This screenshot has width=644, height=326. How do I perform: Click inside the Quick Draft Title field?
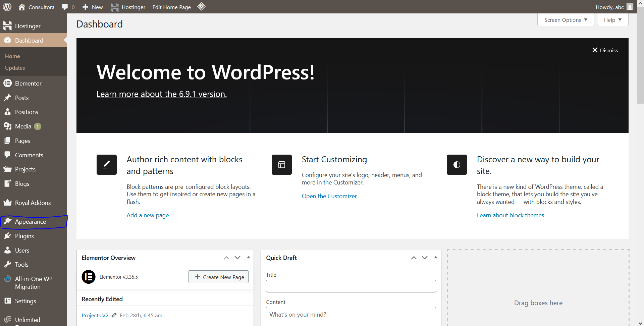(x=351, y=286)
